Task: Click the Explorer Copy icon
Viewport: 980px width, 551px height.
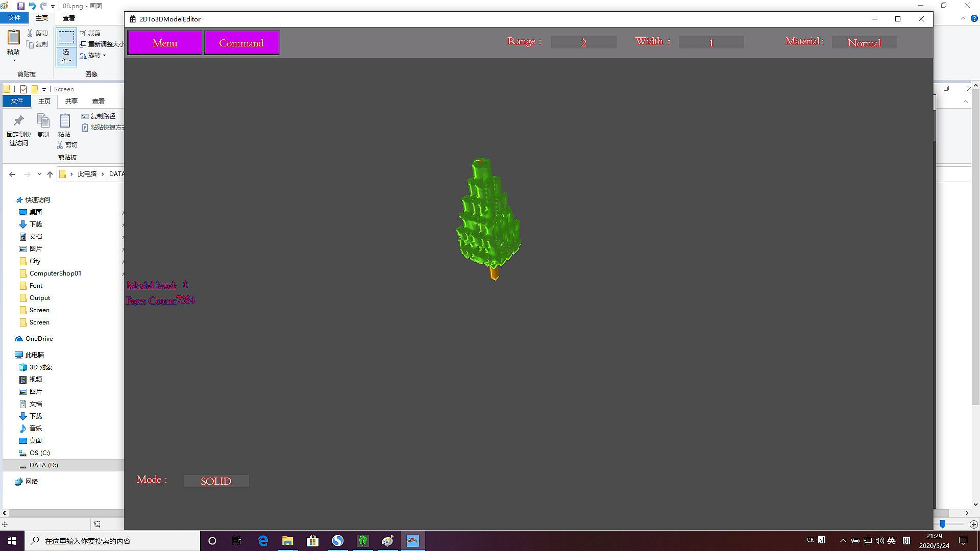Action: (43, 121)
